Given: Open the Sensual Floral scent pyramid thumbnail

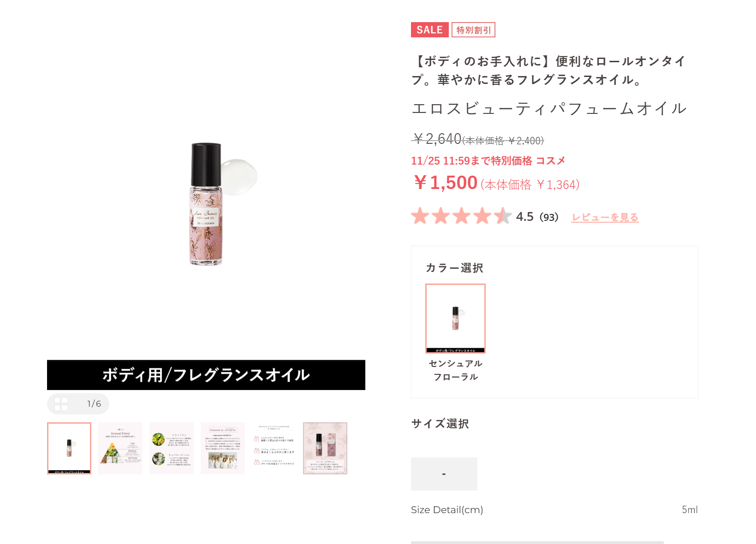Looking at the screenshot, I should click(120, 448).
